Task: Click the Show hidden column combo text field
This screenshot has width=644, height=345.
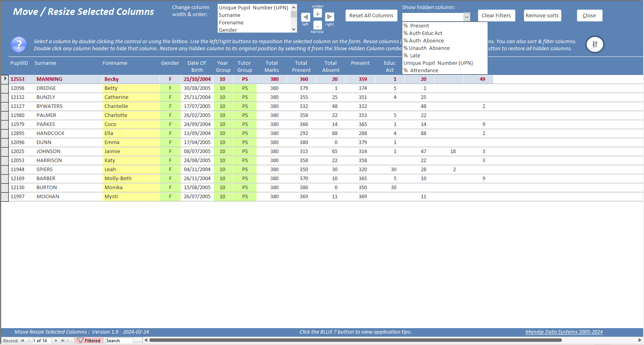Action: click(433, 17)
